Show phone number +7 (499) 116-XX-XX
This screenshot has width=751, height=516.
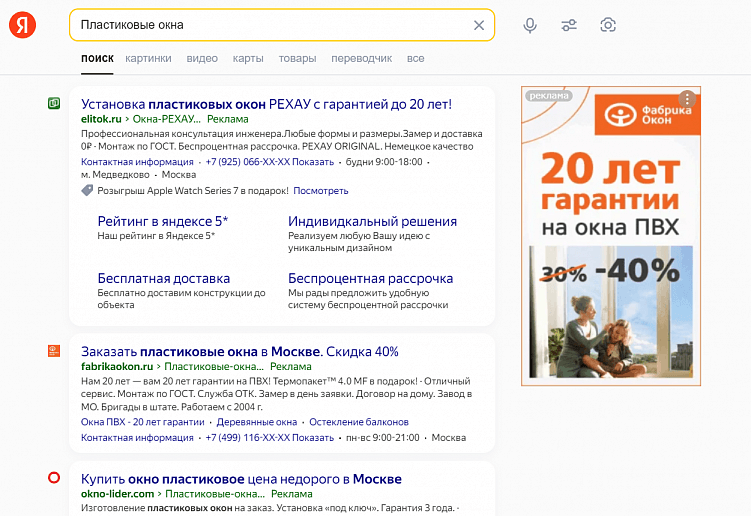pos(270,437)
